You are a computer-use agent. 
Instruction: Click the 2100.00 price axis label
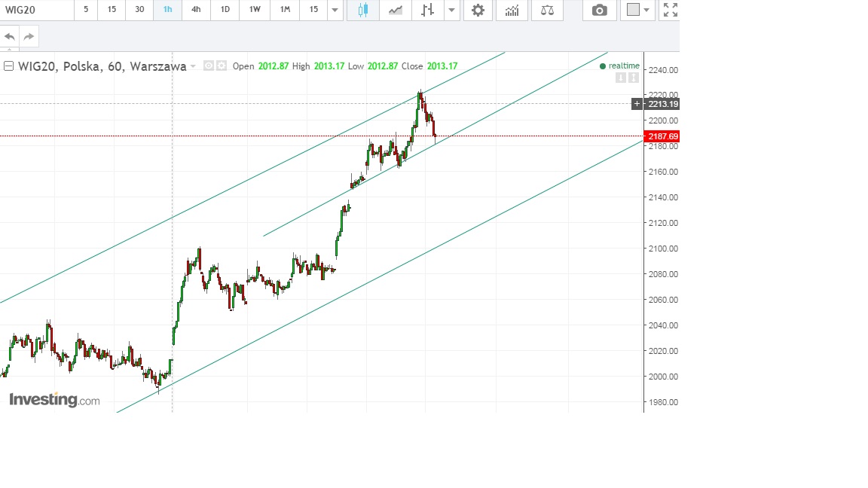(663, 249)
